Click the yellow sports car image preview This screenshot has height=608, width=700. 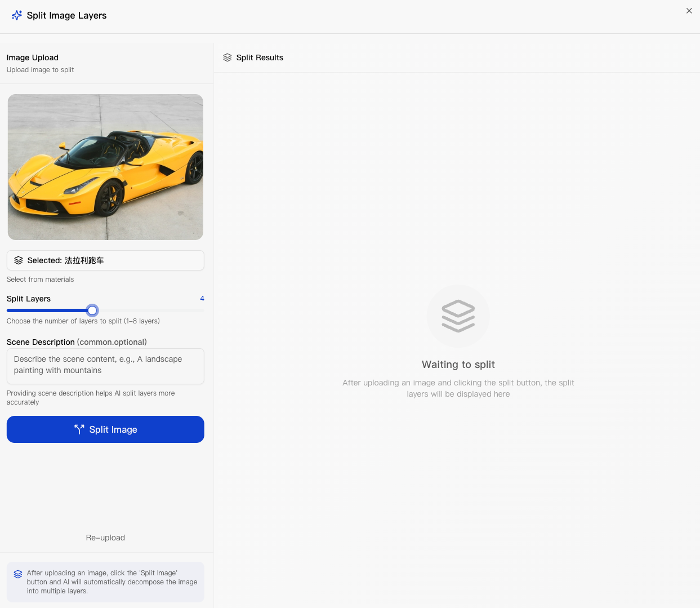coord(105,167)
